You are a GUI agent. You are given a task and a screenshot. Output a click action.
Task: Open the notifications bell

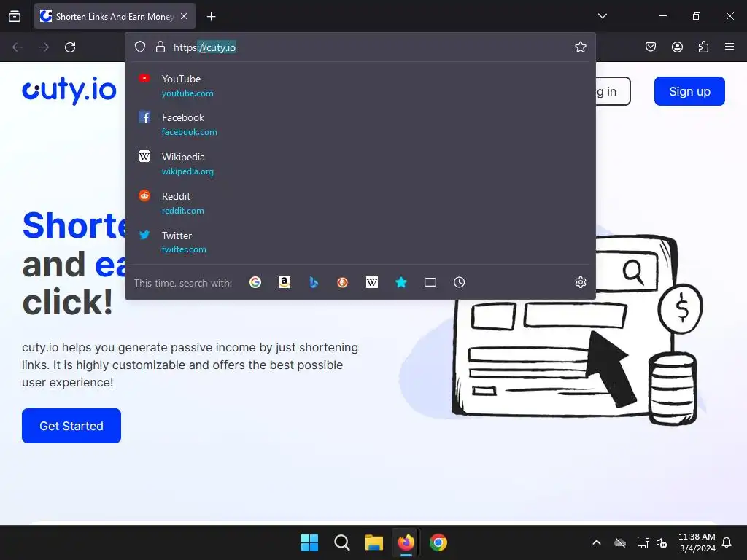coord(727,542)
